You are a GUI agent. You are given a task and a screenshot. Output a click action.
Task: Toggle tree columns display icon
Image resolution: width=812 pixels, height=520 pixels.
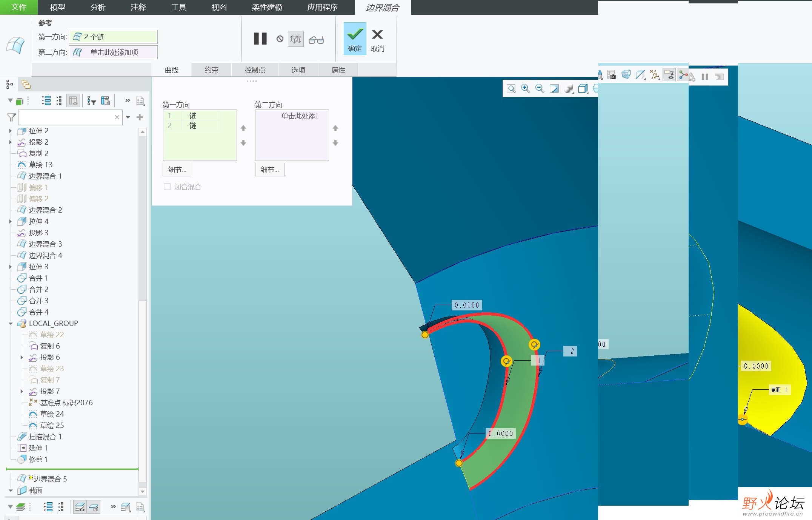click(x=73, y=100)
